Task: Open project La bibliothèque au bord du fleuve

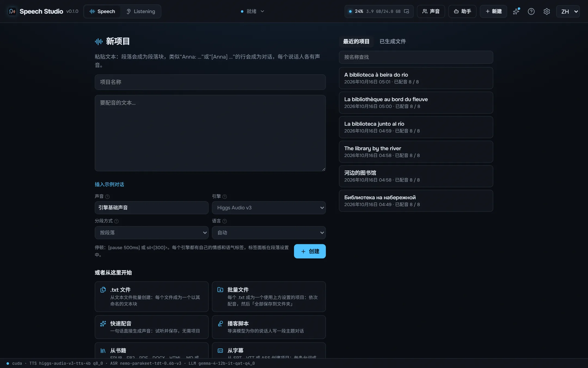Action: tap(416, 102)
